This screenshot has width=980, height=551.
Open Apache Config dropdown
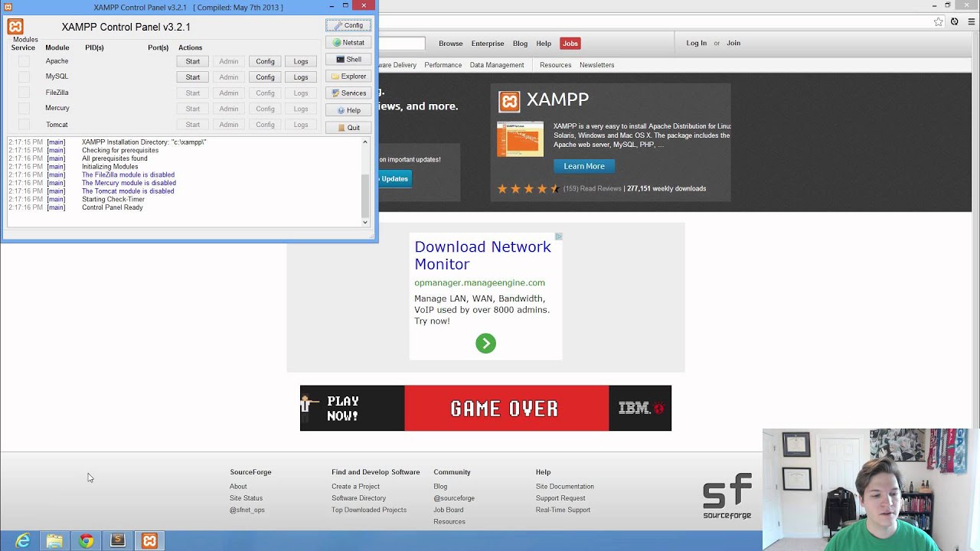tap(265, 61)
